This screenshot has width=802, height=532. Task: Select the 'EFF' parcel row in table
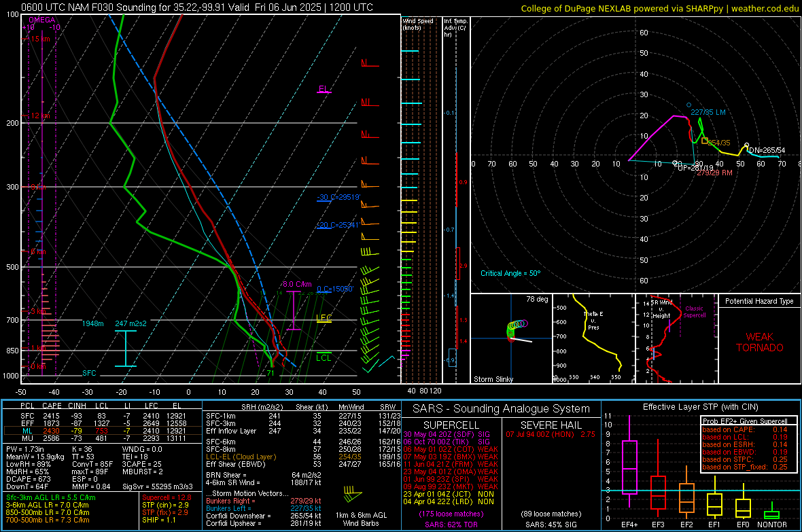103,423
